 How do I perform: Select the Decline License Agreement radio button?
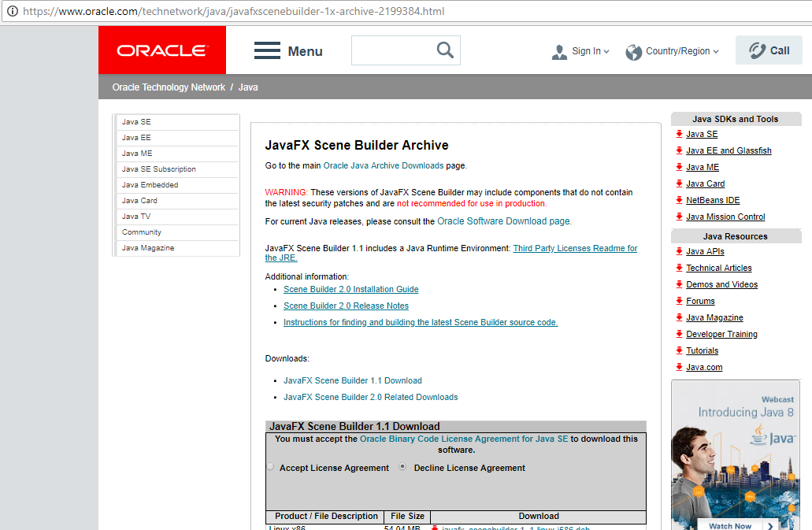click(402, 466)
